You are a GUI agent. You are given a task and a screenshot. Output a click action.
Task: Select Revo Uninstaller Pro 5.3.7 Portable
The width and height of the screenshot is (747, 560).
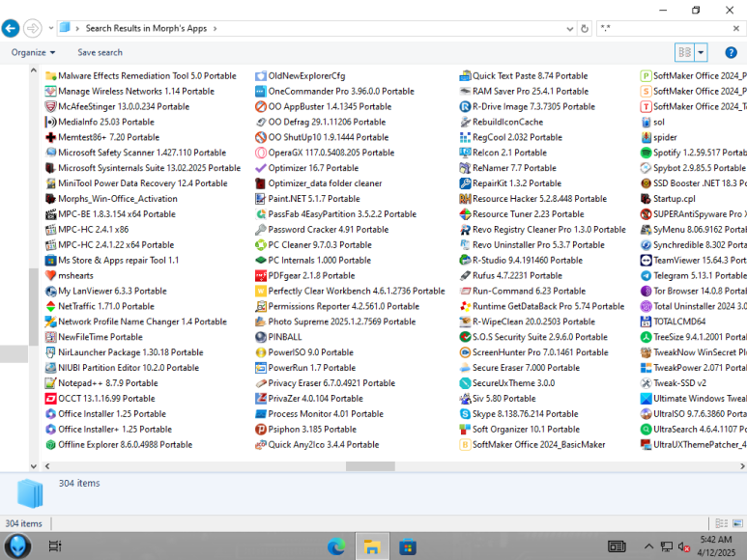532,245
